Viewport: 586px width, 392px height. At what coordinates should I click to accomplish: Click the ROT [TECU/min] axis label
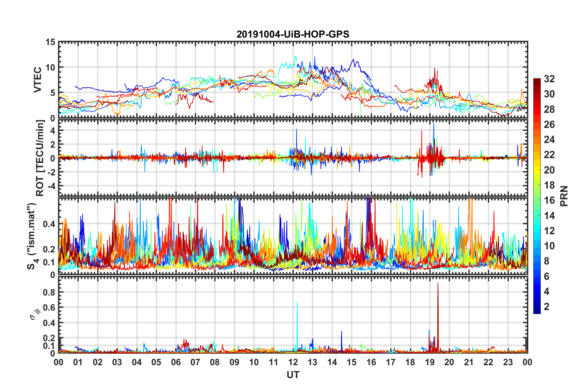pyautogui.click(x=40, y=158)
